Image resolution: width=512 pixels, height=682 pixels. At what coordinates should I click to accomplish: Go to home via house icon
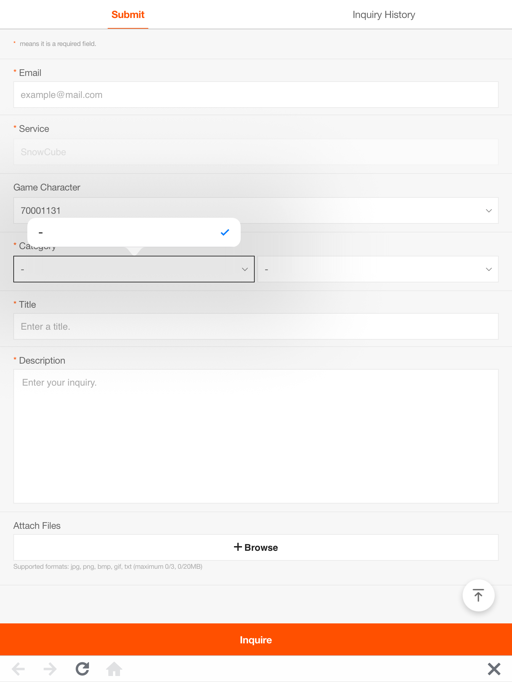pyautogui.click(x=114, y=669)
